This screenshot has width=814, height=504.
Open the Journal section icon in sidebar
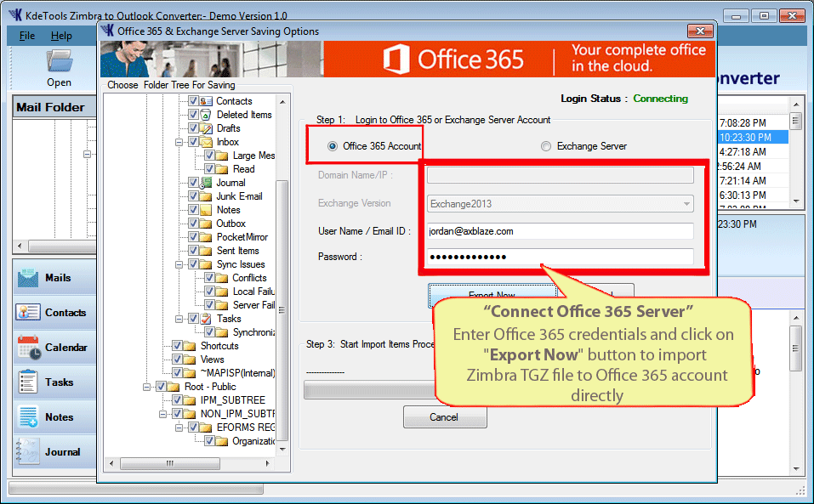pyautogui.click(x=27, y=451)
